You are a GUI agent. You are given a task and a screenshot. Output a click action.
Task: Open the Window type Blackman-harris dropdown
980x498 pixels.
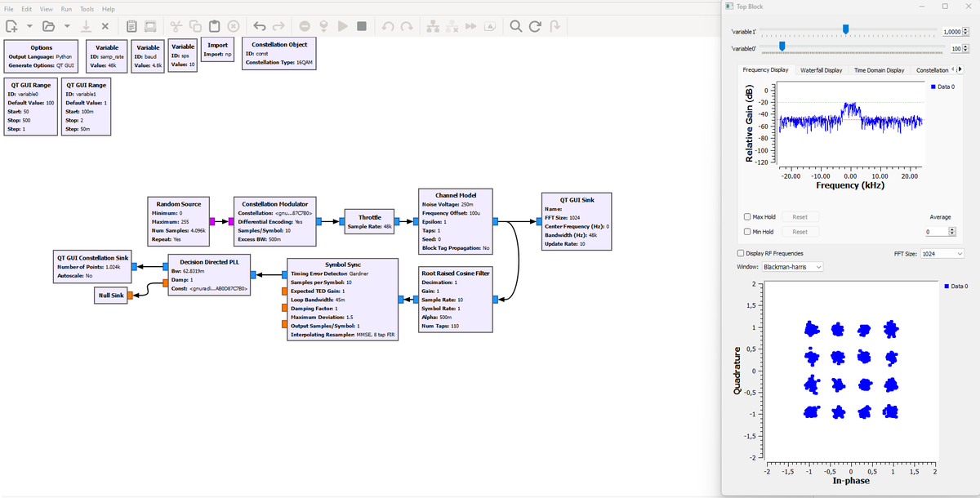[x=792, y=267]
